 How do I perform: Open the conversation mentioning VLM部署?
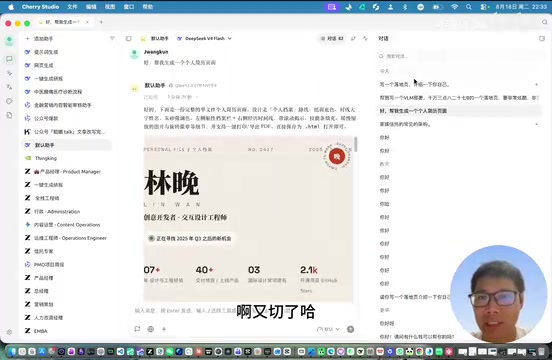point(459,97)
